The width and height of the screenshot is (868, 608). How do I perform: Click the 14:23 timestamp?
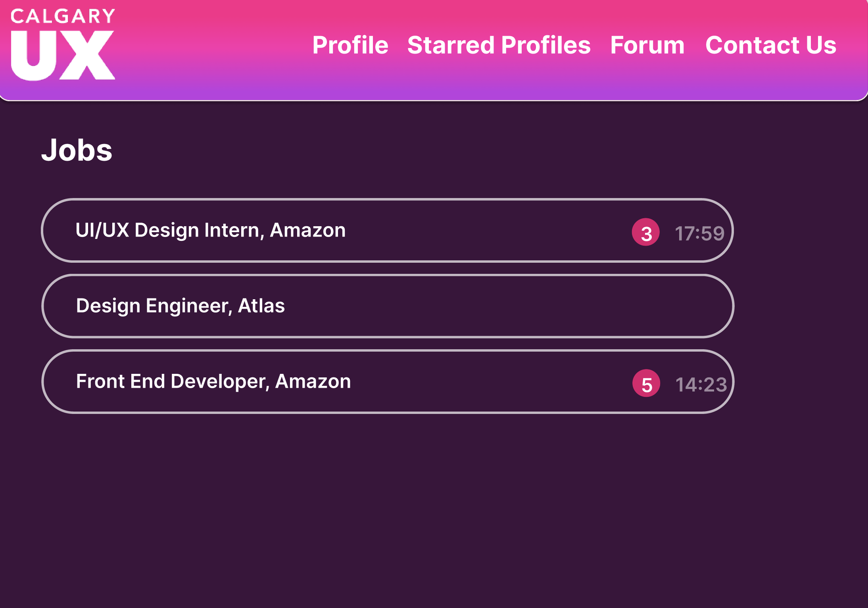tap(701, 385)
